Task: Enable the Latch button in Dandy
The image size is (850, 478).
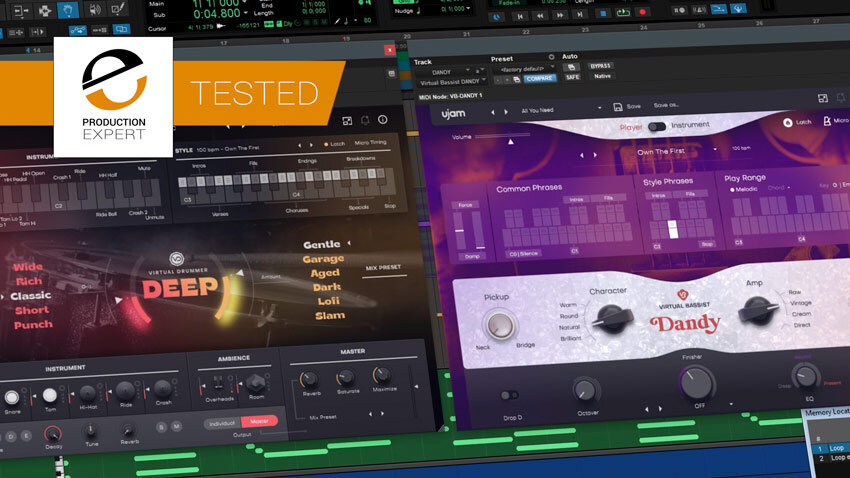Action: [797, 122]
